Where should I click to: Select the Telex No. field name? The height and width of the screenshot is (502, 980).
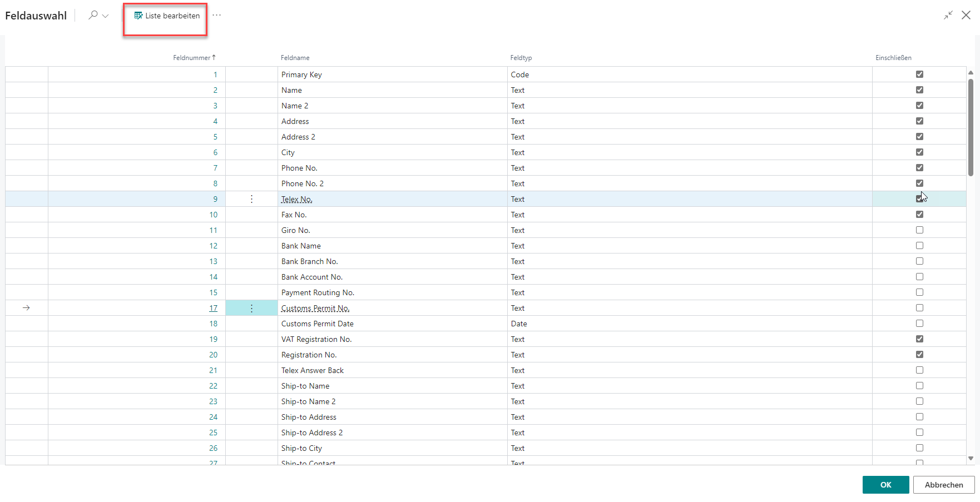click(296, 199)
